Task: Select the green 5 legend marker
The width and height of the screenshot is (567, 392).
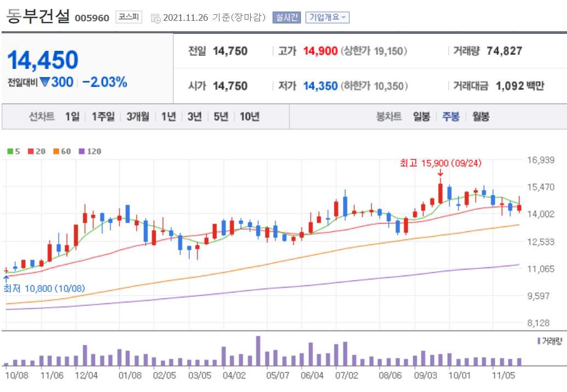Action: (x=9, y=151)
